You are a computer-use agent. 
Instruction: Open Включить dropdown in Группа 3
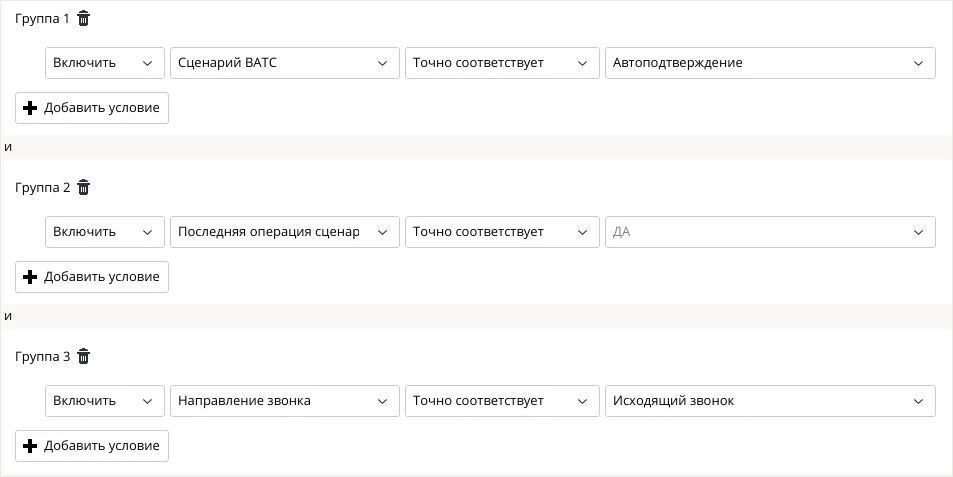click(x=105, y=401)
